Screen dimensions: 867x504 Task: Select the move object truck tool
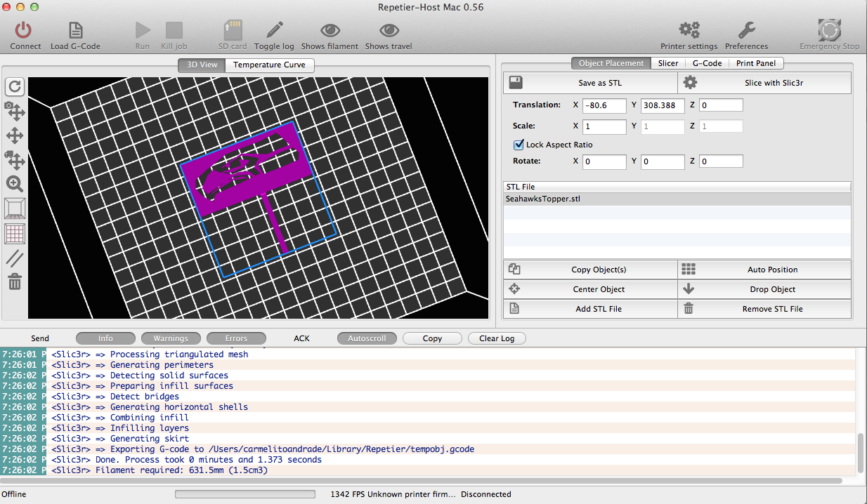[15, 159]
